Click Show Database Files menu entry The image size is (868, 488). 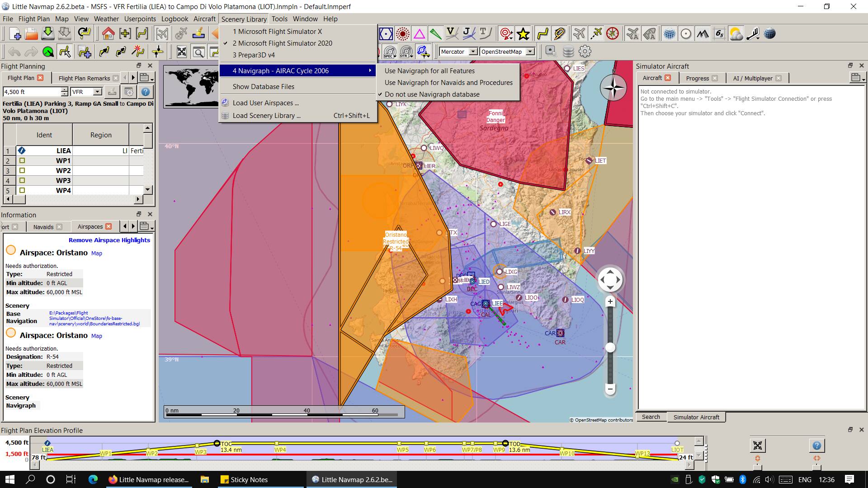[298, 87]
